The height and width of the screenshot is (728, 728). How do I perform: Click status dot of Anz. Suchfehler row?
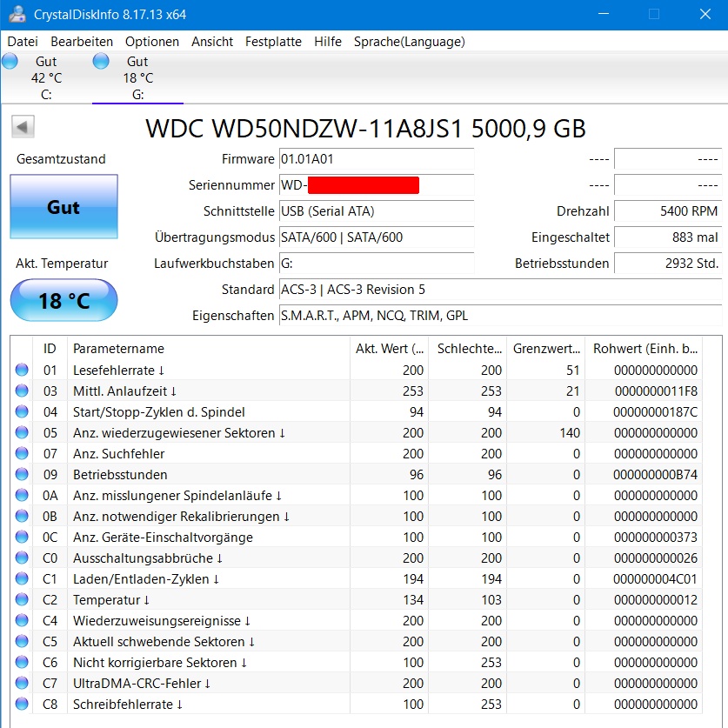tap(22, 453)
